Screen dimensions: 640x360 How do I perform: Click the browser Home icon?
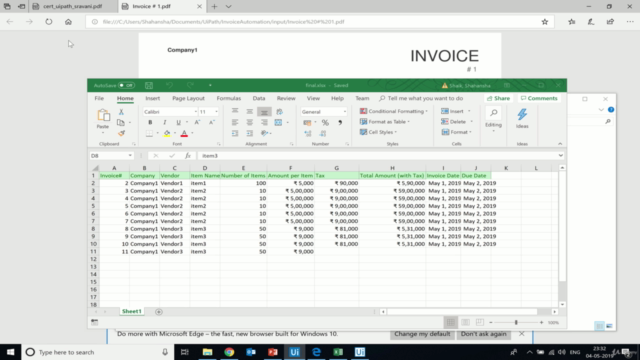coord(68,22)
